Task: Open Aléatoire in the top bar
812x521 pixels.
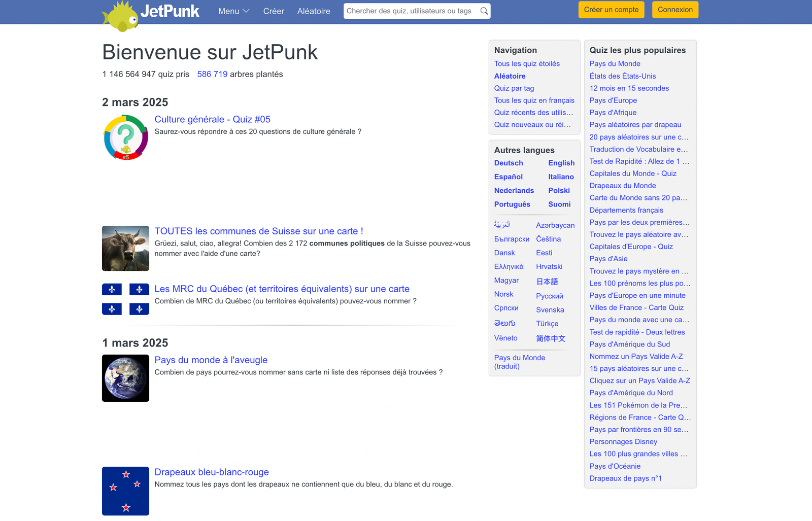Action: (314, 11)
